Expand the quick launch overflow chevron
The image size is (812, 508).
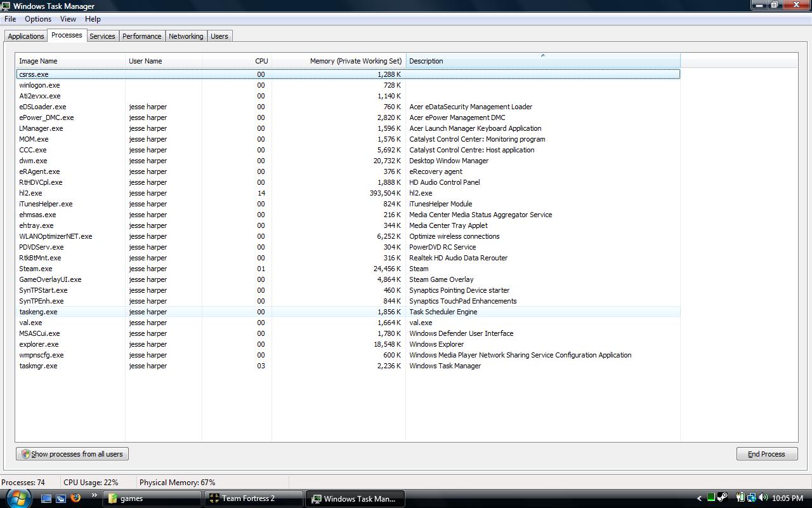(x=95, y=495)
